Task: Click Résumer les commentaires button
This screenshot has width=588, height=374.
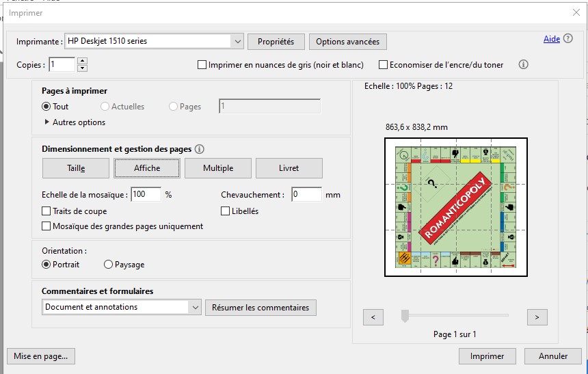Action: 260,308
